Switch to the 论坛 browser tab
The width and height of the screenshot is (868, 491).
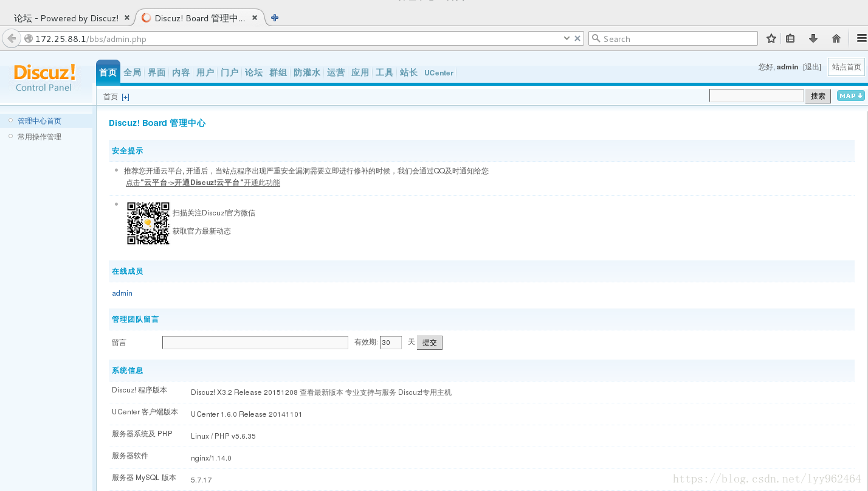click(x=67, y=18)
